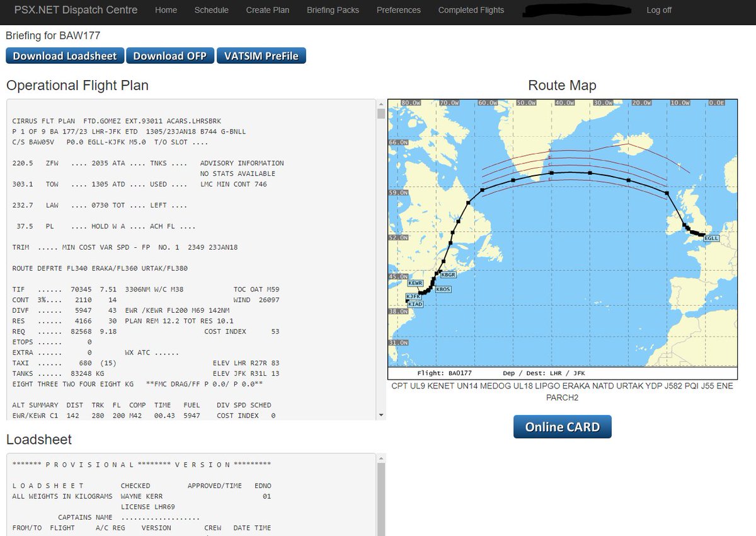Click 'LICENSE LHR69' in loadsheet
The height and width of the screenshot is (536, 756).
pyautogui.click(x=147, y=507)
